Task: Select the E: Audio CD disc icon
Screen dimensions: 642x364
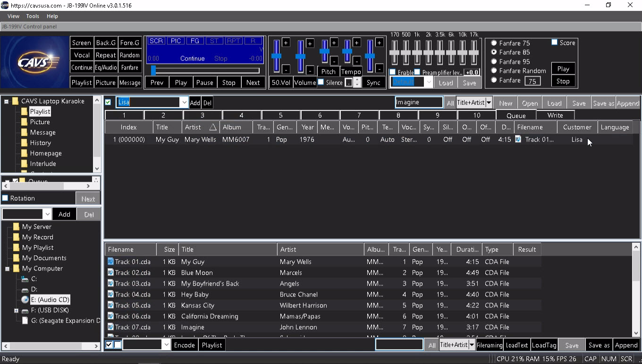Action: click(x=25, y=299)
